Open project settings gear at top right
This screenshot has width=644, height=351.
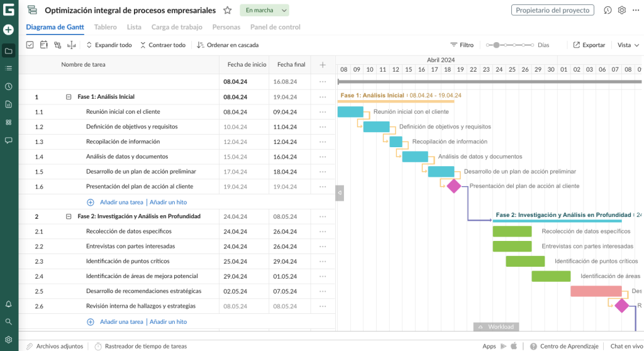622,10
